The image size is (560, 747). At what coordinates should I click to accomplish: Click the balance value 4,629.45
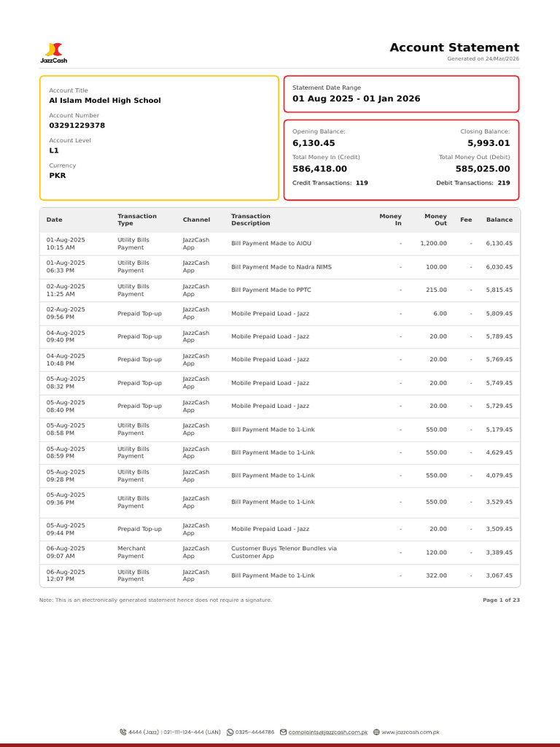click(x=499, y=452)
